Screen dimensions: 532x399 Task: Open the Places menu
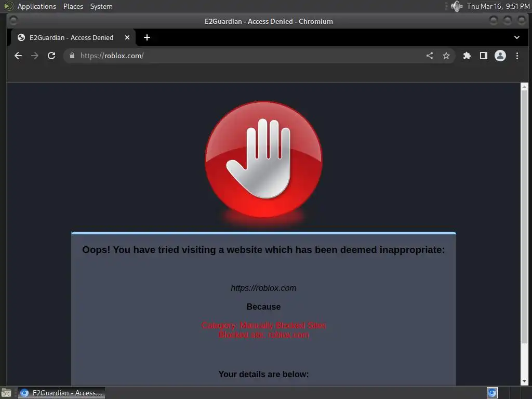(x=73, y=6)
